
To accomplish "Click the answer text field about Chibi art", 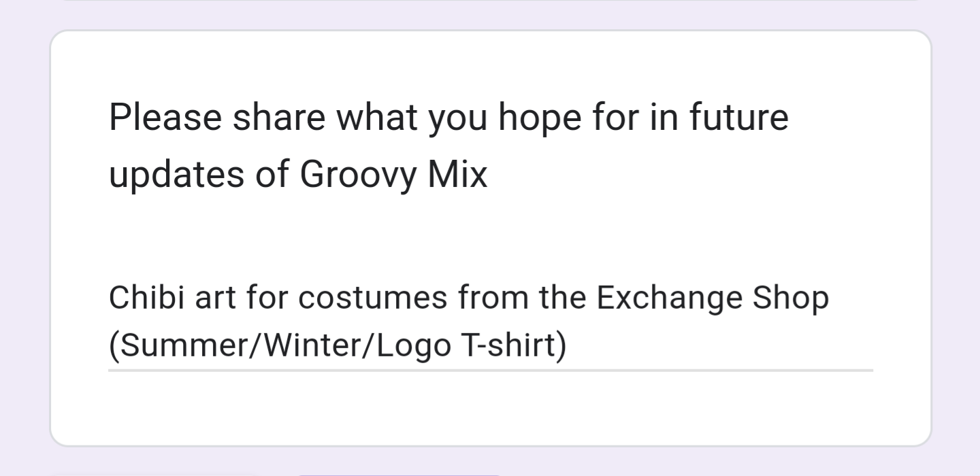I will (x=490, y=322).
